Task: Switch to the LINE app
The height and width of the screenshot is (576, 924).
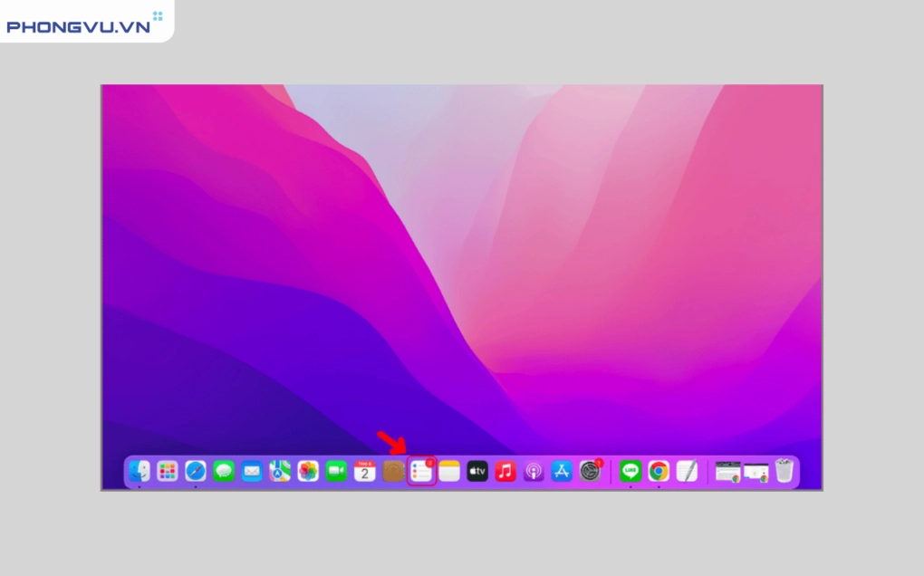Action: [x=630, y=471]
